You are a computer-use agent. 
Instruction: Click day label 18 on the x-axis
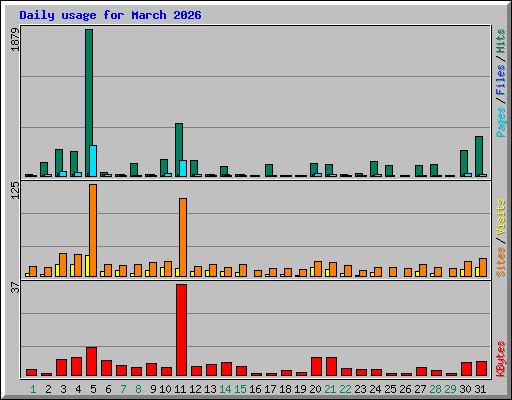285,389
